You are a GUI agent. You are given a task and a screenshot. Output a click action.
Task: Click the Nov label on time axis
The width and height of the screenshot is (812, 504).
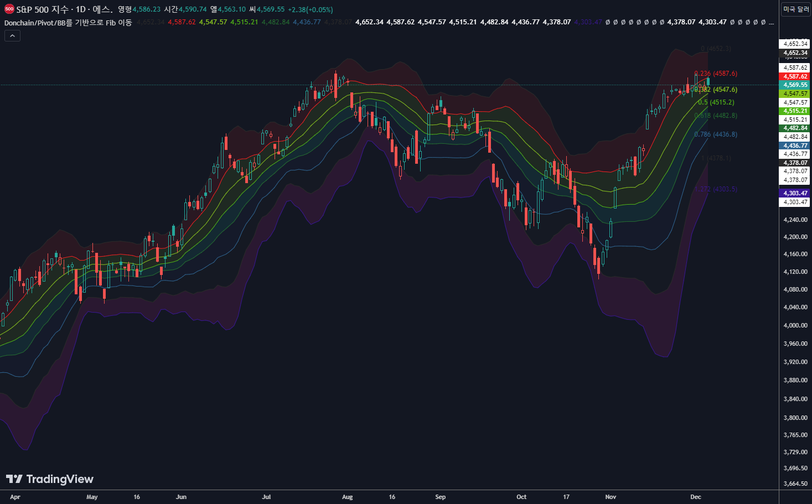611,497
